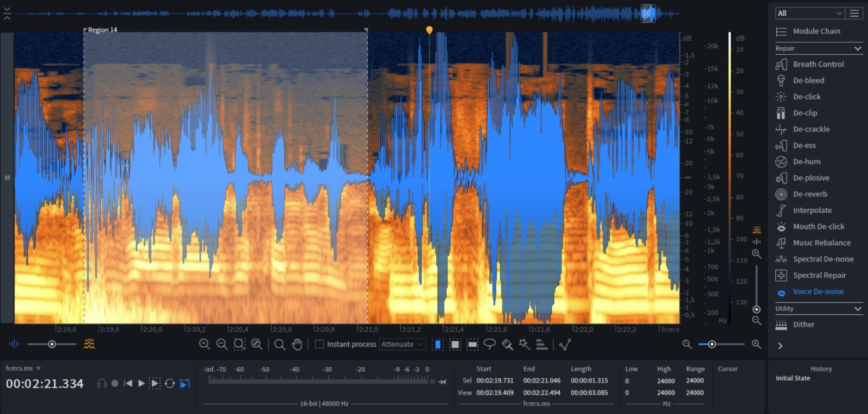868x414 pixels.
Task: Select Initial State in History
Action: point(793,378)
